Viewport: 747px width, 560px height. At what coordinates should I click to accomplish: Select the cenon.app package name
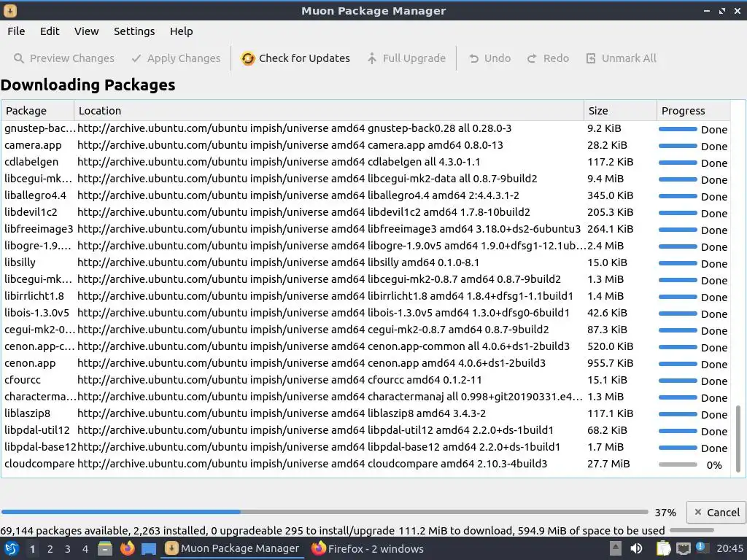[30, 363]
